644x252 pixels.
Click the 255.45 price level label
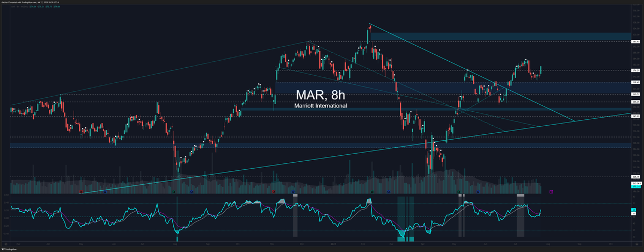636,102
